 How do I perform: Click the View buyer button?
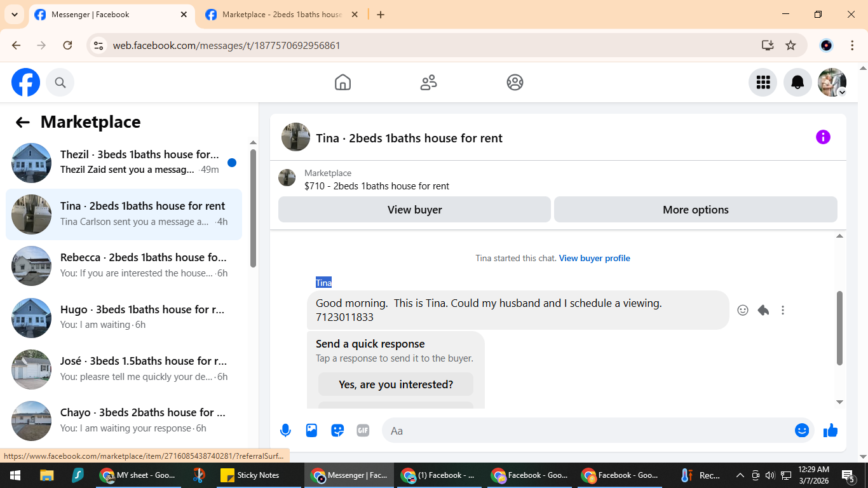click(x=414, y=210)
